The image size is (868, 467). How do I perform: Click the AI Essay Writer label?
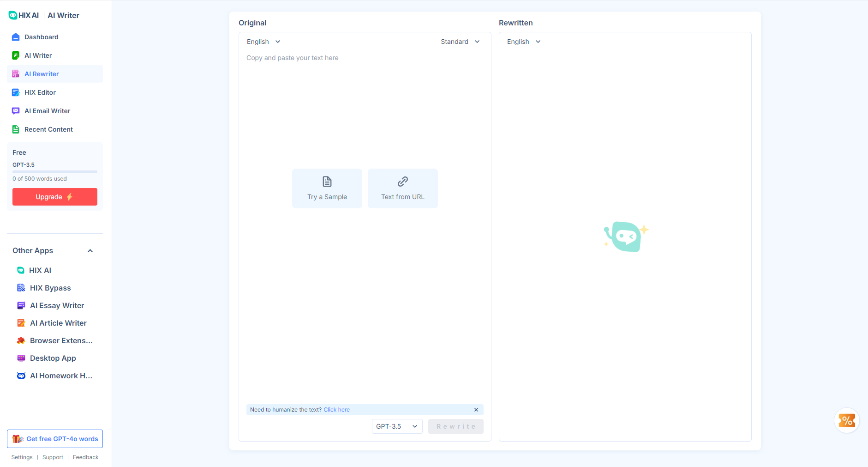(57, 305)
